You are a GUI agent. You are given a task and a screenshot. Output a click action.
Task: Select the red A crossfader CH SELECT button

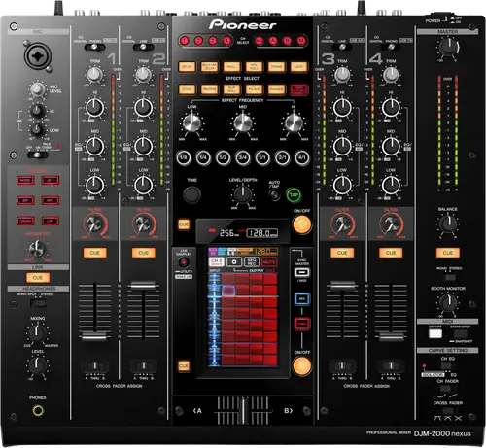pyautogui.click(x=273, y=41)
